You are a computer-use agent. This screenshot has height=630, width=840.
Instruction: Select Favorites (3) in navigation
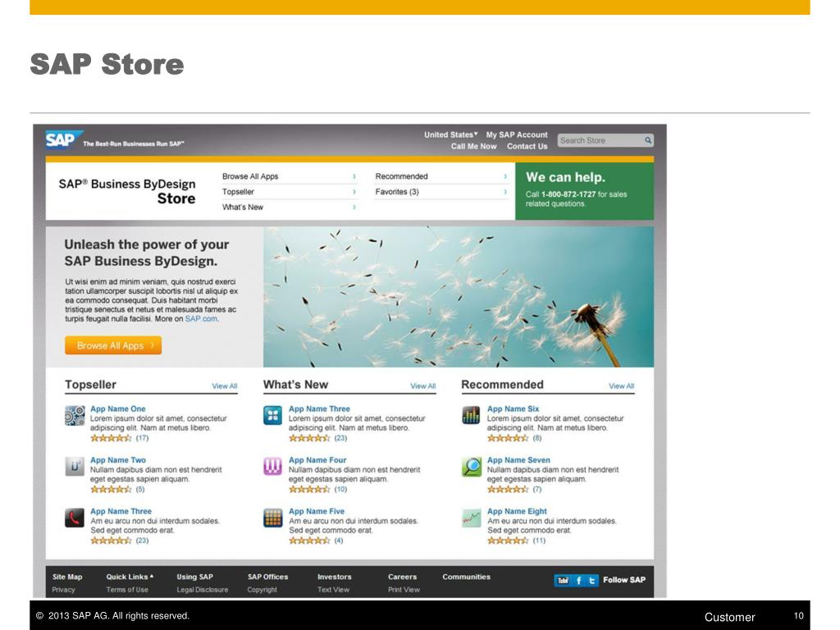[397, 192]
